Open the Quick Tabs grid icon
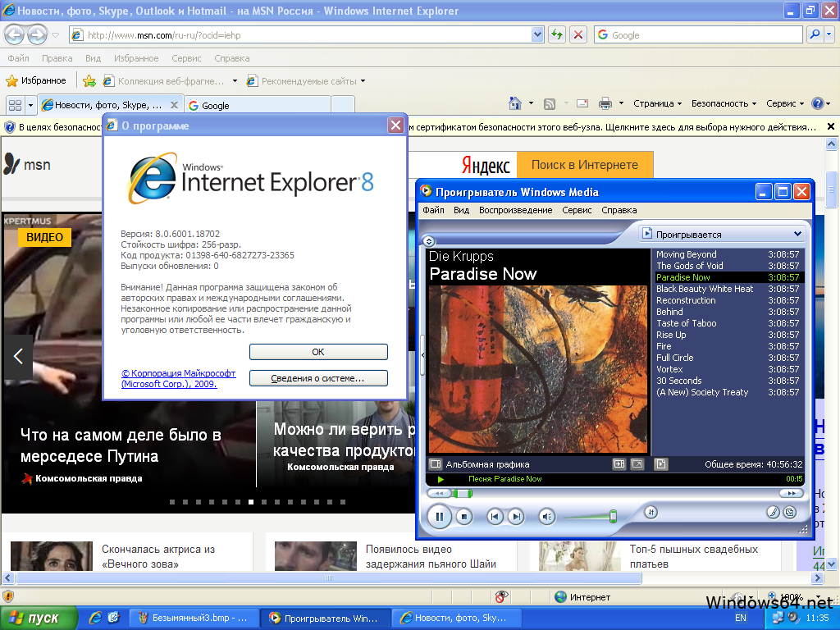Viewport: 840px width, 630px height. click(15, 105)
